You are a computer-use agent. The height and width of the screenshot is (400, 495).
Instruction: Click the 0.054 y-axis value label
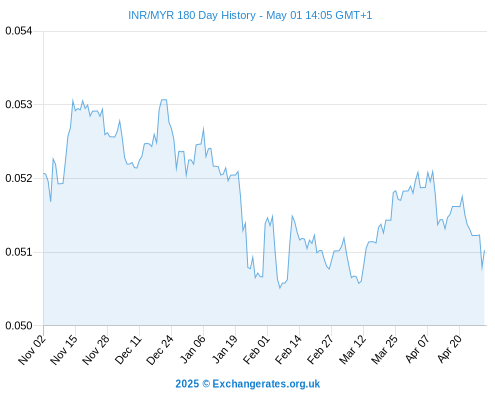[19, 31]
